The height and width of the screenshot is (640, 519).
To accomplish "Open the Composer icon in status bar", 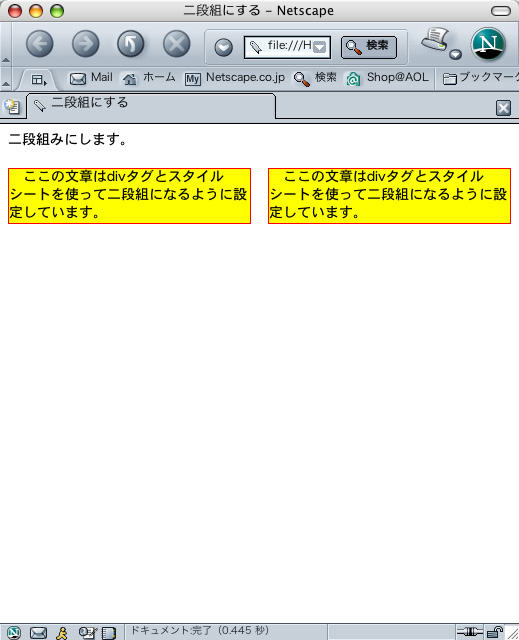I will click(87, 633).
